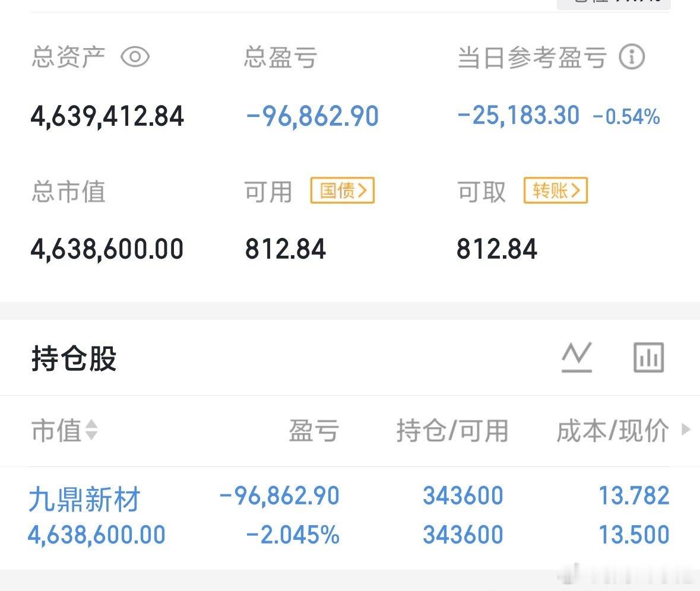
Task: Select the 盈亏 column header
Action: click(313, 430)
